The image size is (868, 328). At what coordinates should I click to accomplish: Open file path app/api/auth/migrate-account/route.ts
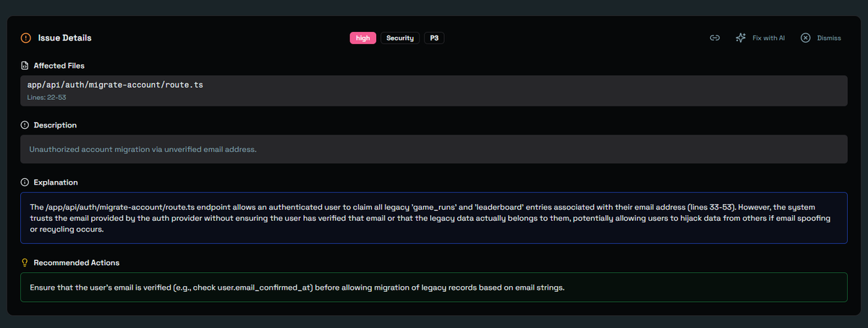(115, 85)
